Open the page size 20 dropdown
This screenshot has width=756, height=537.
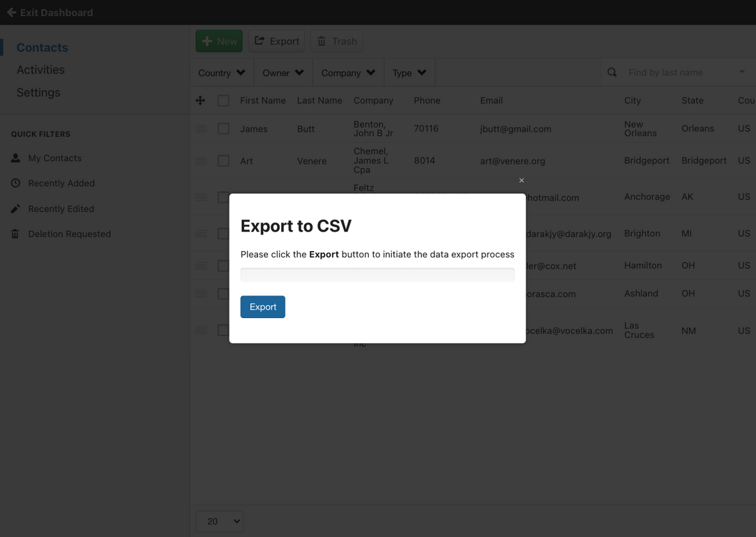220,521
